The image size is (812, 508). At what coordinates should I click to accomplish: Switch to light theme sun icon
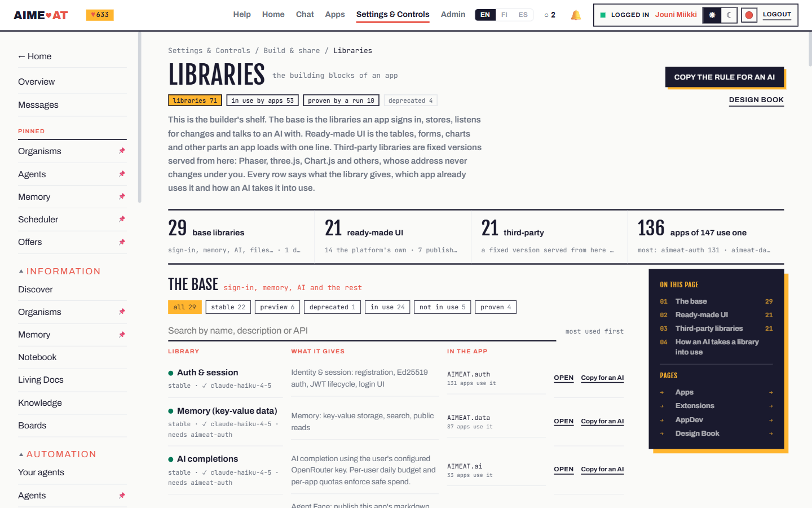tap(712, 15)
